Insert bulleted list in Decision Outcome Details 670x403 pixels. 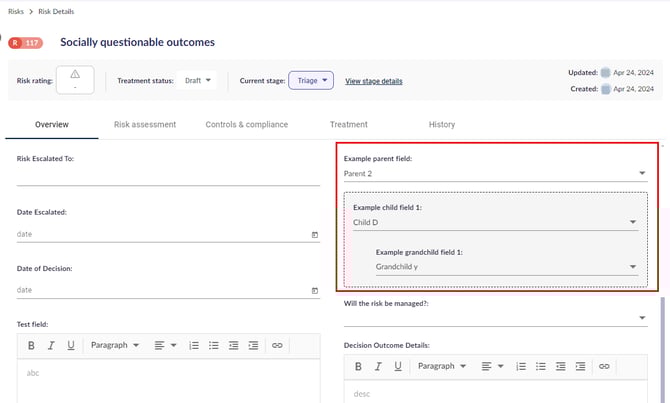coord(542,367)
